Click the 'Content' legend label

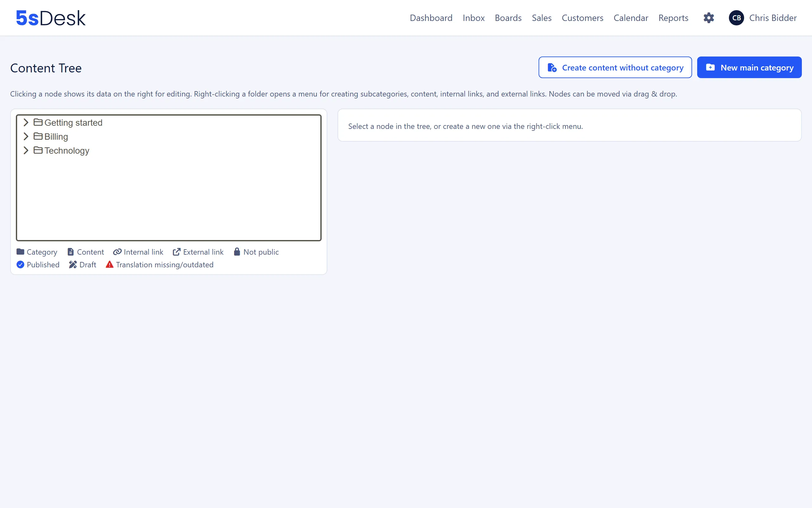tap(90, 252)
